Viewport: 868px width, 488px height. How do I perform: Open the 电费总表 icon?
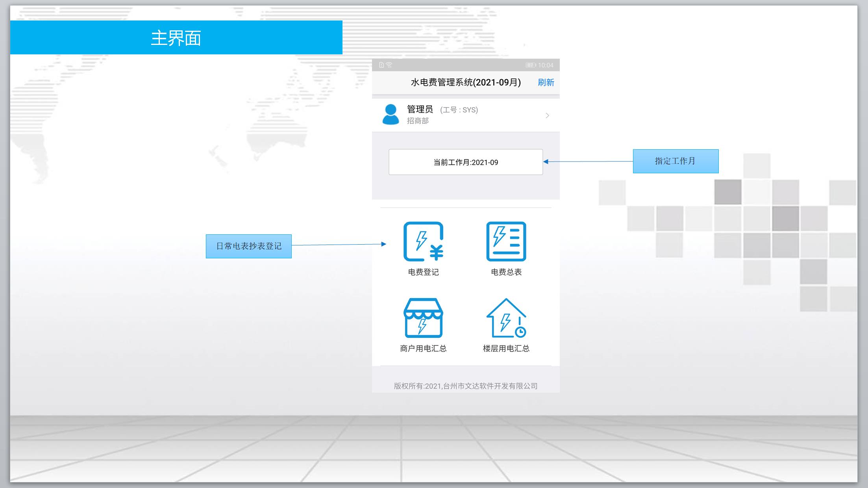click(506, 241)
